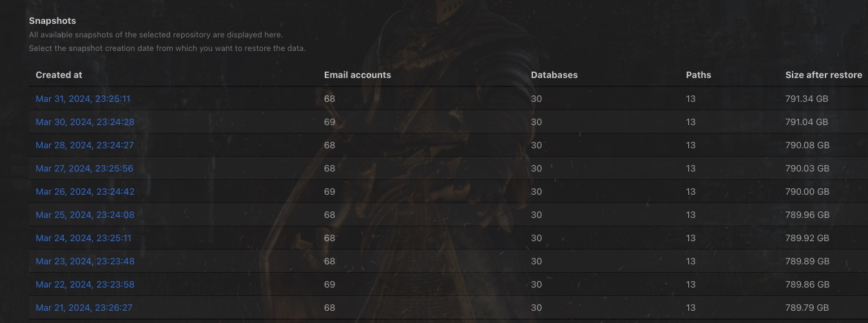Screen dimensions: 868x323
Task: Click the "Size after restore" column header
Action: 823,75
